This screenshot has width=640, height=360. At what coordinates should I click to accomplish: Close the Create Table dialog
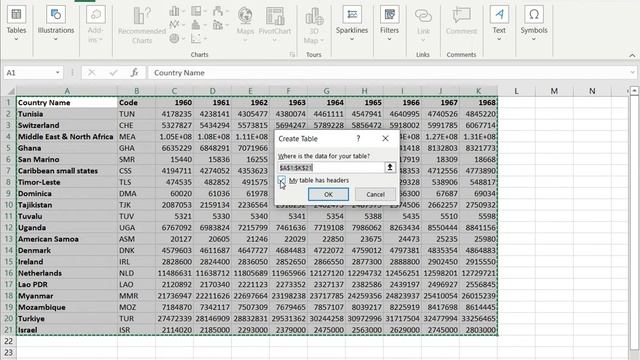coord(385,139)
